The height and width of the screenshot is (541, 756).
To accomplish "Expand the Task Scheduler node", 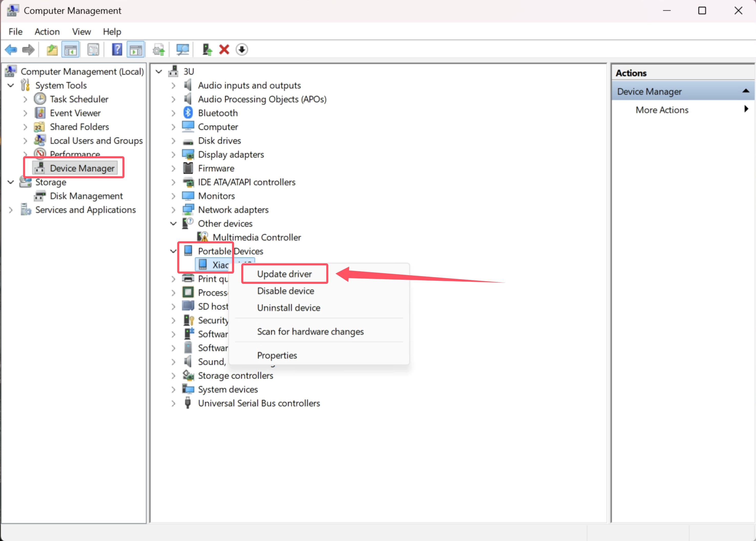I will click(x=25, y=99).
